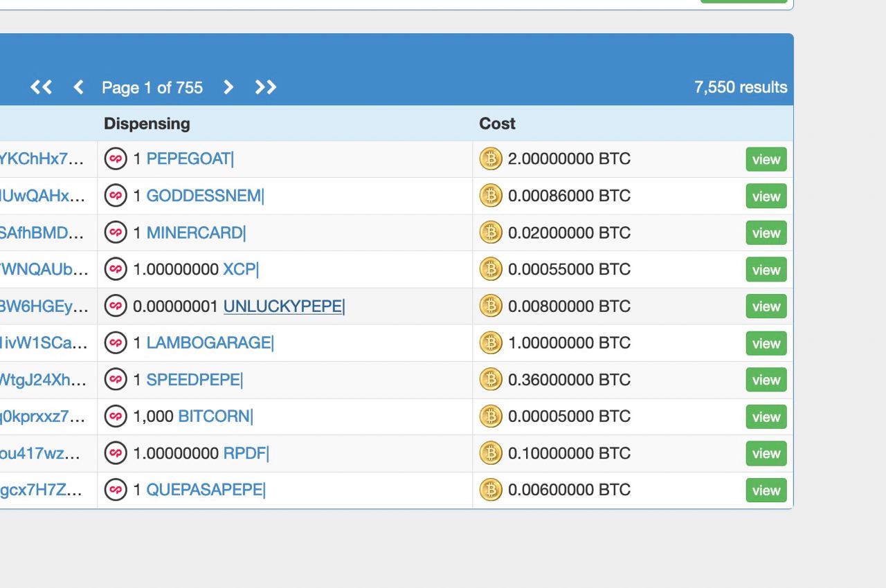The width and height of the screenshot is (886, 588).
Task: Open the address link BW6HGEy
Action: (44, 306)
